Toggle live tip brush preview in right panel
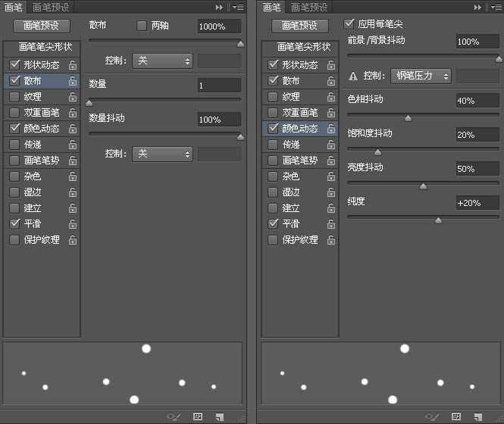Screen dimensions: 504x424 [432, 417]
